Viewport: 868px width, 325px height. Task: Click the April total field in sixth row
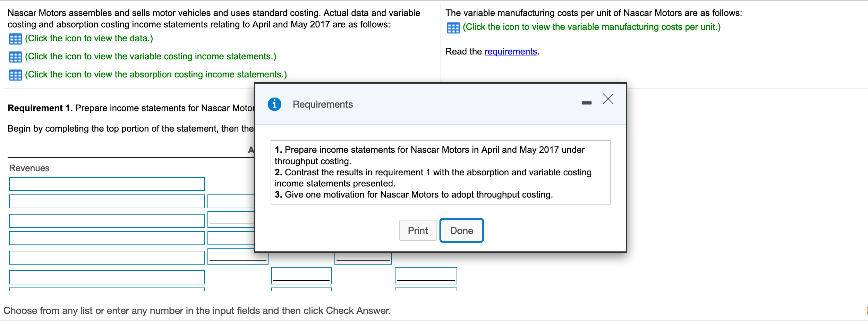pyautogui.click(x=301, y=276)
